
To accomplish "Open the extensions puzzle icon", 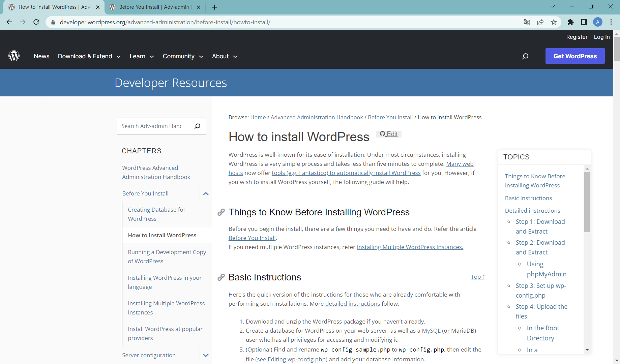I will (x=570, y=22).
